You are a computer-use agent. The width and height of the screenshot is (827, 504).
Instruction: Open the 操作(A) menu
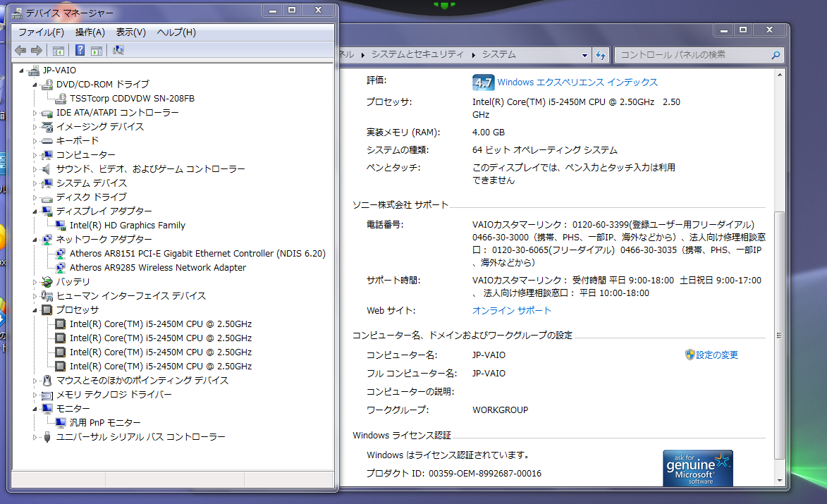(90, 32)
